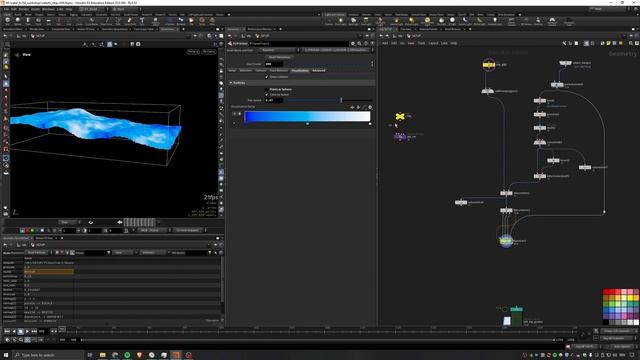Select the Camera shelf tool
Image resolution: width=640 pixels, height=360 pixels.
tap(329, 21)
